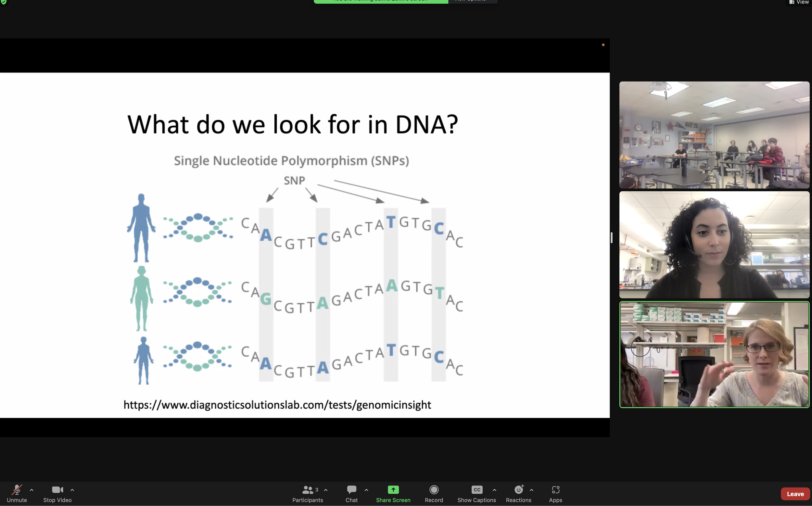The width and height of the screenshot is (812, 506).
Task: Click the genomicinsight URL link
Action: [x=277, y=405]
